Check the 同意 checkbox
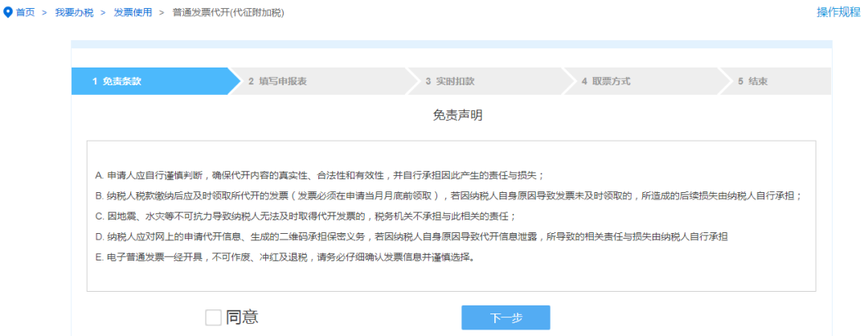The height and width of the screenshot is (336, 868). click(x=213, y=318)
